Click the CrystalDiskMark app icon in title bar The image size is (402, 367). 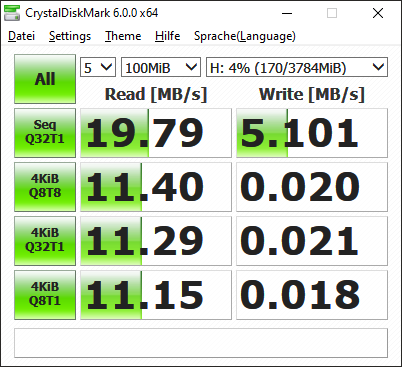[12, 13]
